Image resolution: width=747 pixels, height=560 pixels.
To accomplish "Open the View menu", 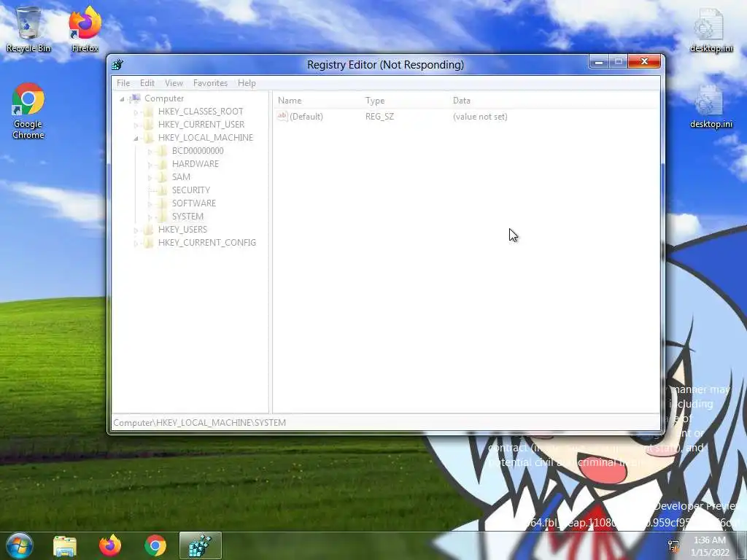I will coord(174,83).
